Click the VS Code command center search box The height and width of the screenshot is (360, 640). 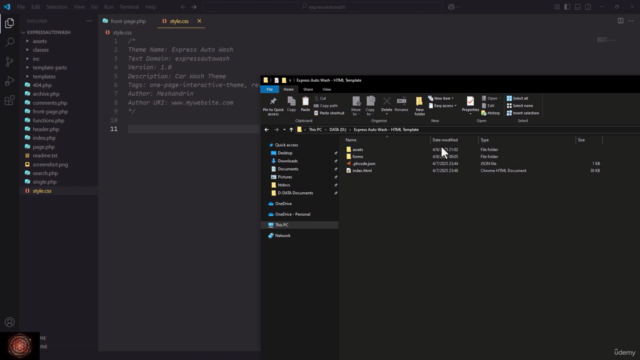pos(322,7)
